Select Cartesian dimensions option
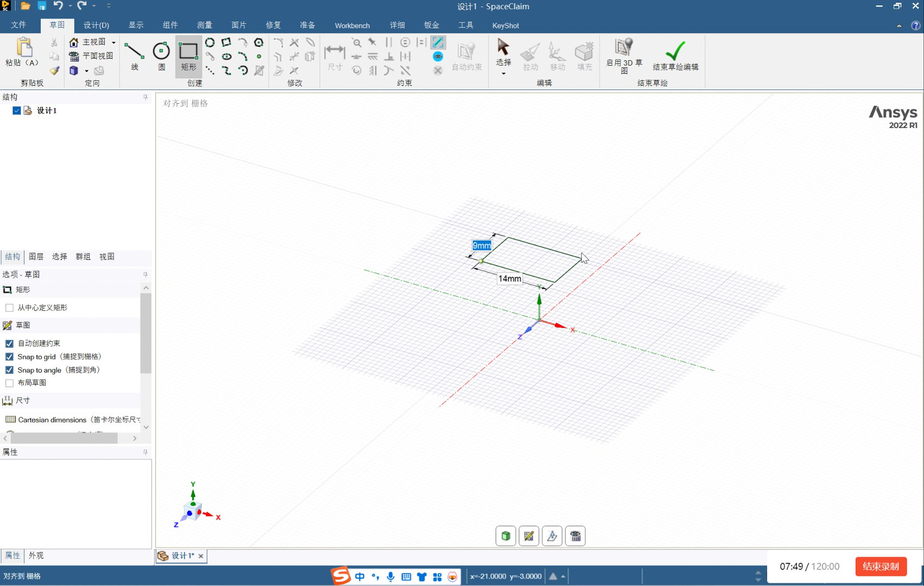Screen dimensions: 924x586 73,419
